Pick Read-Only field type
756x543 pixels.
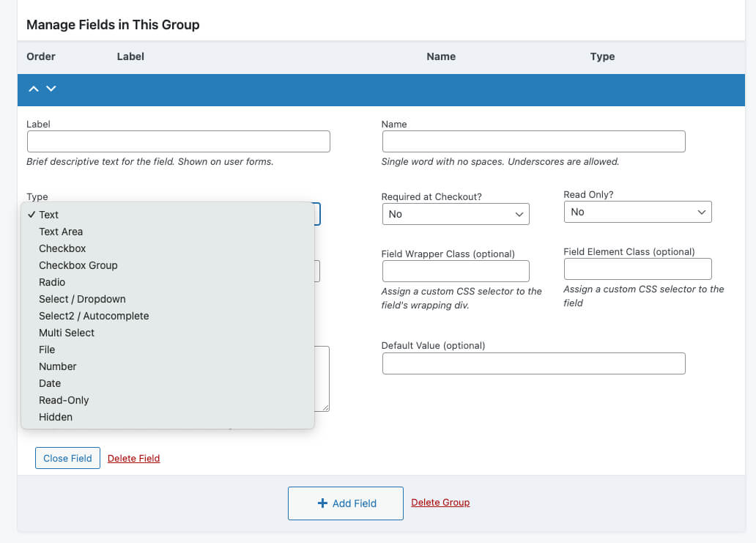168,400
